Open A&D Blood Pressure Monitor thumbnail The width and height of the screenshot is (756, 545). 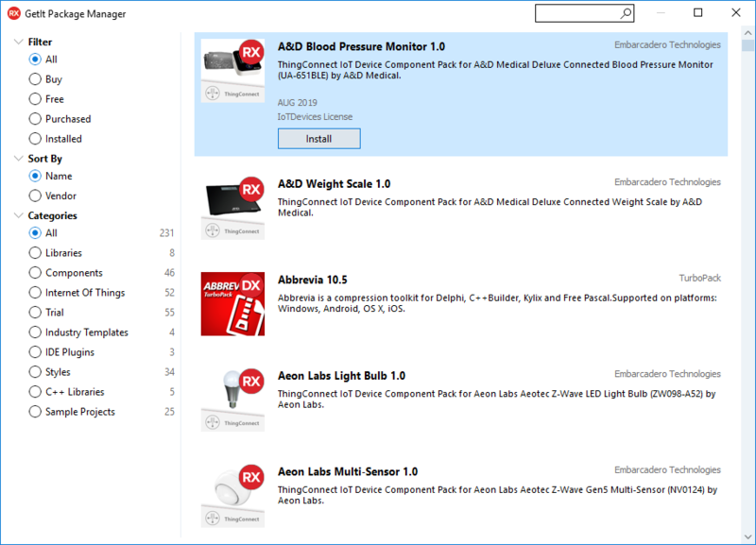click(x=232, y=71)
